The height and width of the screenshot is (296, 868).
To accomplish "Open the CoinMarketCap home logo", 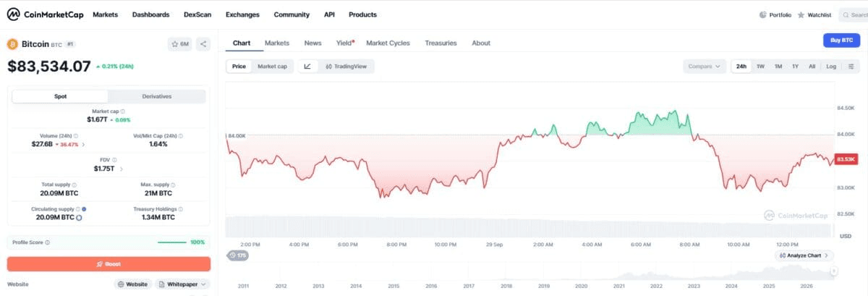I will pos(45,14).
